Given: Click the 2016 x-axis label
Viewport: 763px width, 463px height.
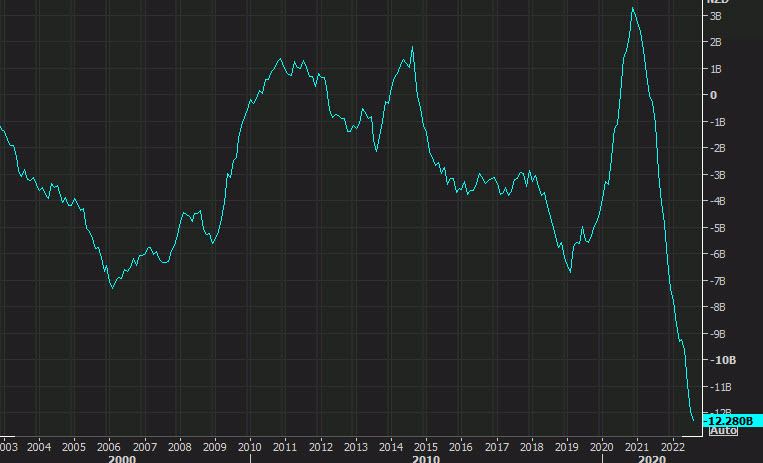Looking at the screenshot, I should [x=461, y=447].
